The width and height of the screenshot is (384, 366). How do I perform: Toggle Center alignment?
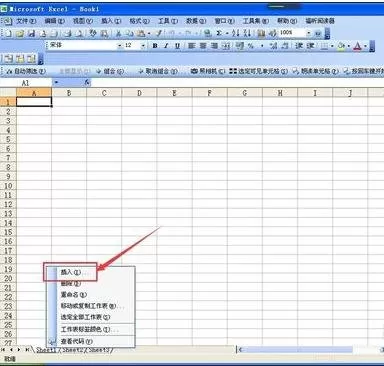(x=203, y=46)
